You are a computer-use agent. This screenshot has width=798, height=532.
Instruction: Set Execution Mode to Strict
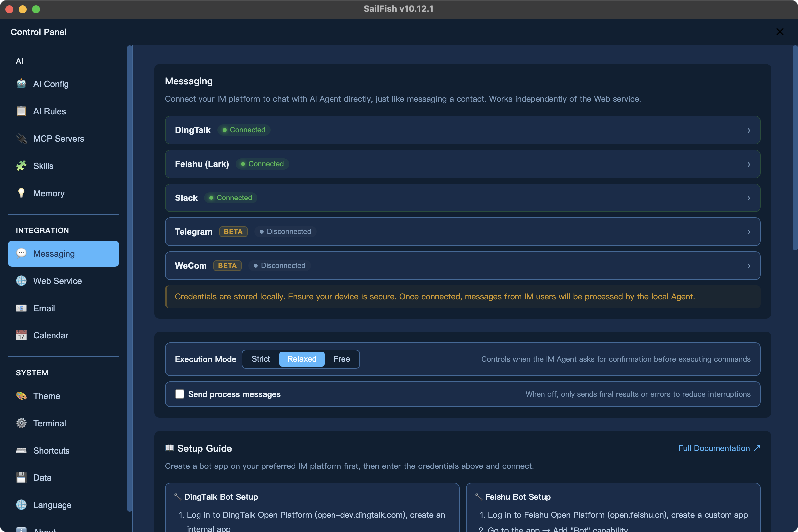(x=261, y=359)
